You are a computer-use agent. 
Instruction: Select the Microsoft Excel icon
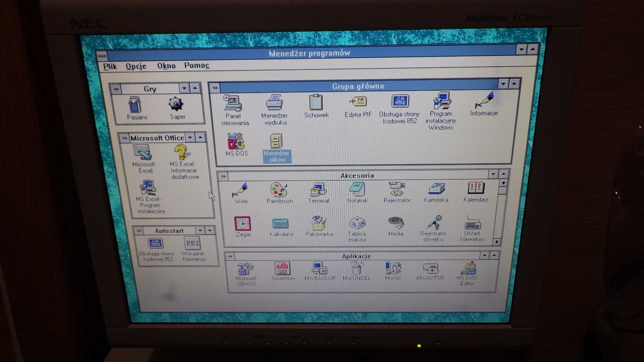pyautogui.click(x=143, y=152)
